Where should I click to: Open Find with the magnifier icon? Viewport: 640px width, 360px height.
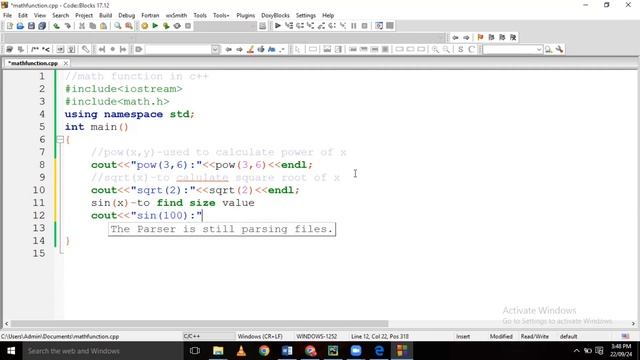[x=118, y=26]
